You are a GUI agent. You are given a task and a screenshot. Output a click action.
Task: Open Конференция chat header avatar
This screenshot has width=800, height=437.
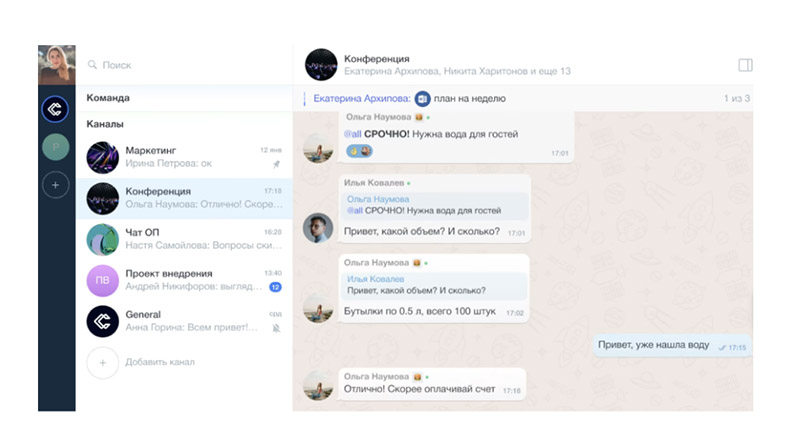click(321, 65)
